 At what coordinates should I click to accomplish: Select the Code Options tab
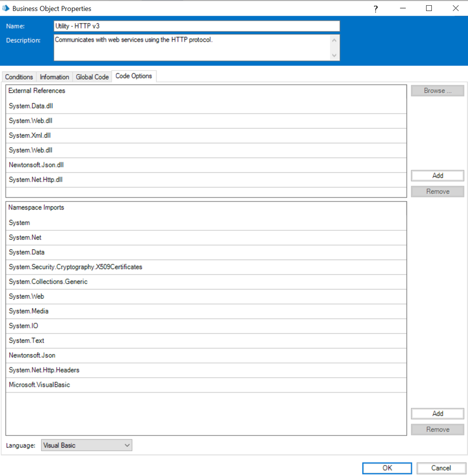[134, 76]
